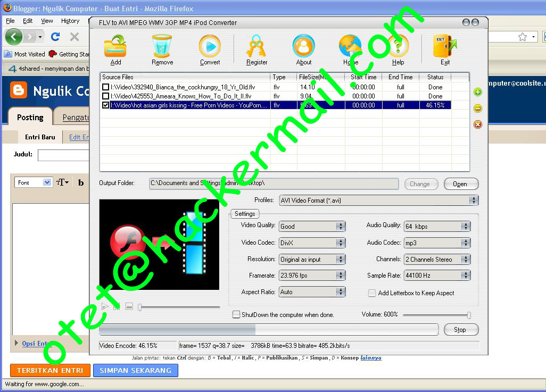Click the preview seek slider handle
Image resolution: width=546 pixels, height=392 pixels.
point(139,307)
